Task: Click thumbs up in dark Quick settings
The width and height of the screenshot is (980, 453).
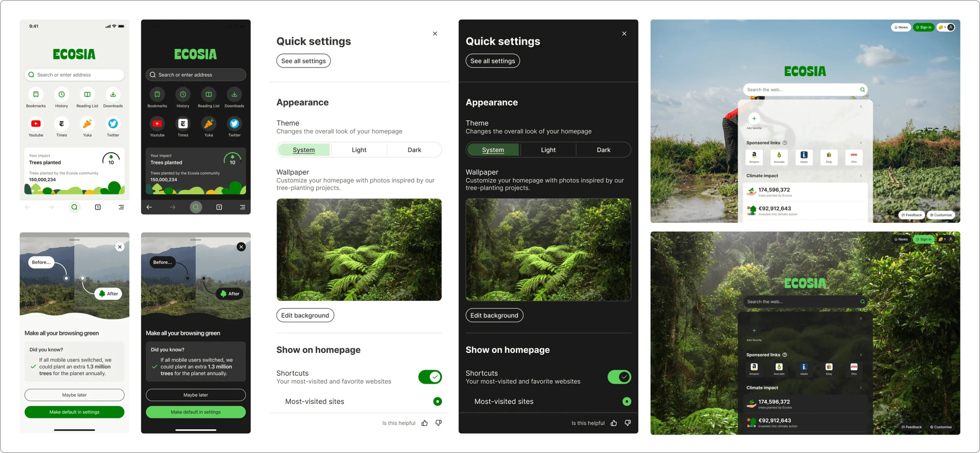Action: coord(614,423)
